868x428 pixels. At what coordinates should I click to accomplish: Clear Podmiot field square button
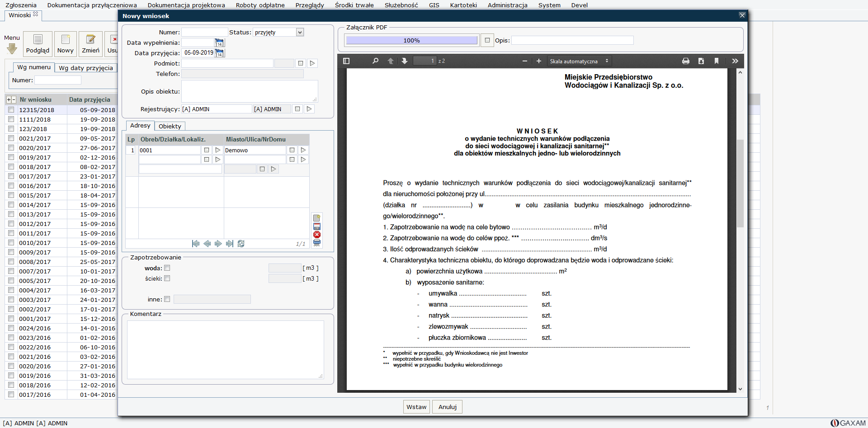coord(301,63)
